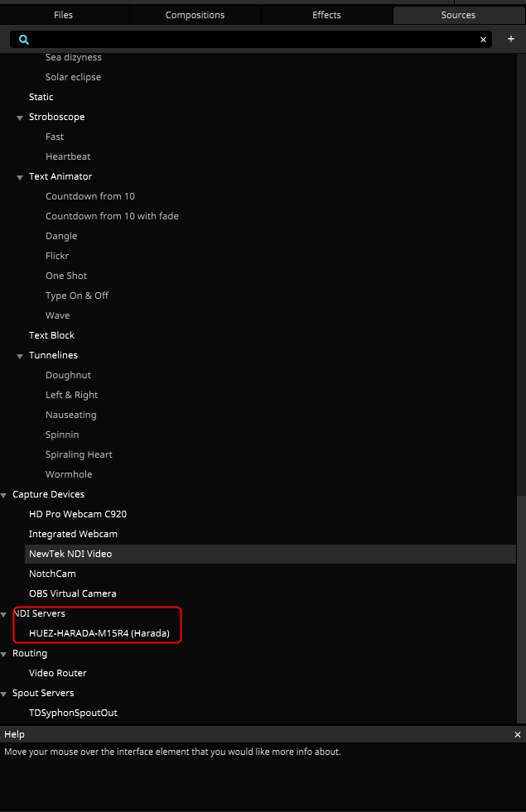The width and height of the screenshot is (526, 812).
Task: Switch to the Effects tab
Action: point(326,15)
